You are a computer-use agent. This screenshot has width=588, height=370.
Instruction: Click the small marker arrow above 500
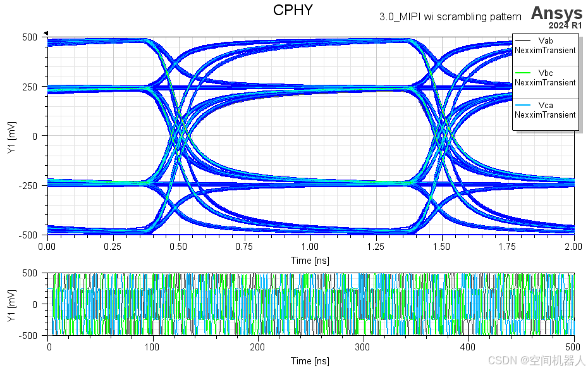(46, 34)
